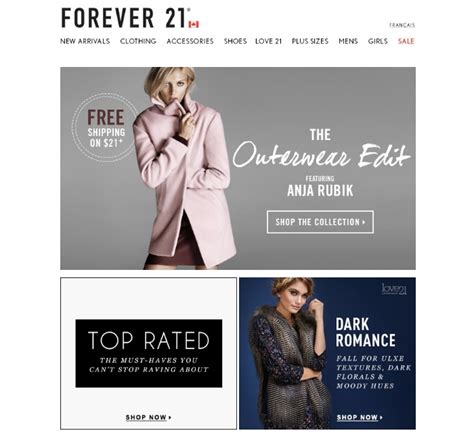Click the Canadian flag icon
Image resolution: width=474 pixels, height=435 pixels.
[x=194, y=24]
